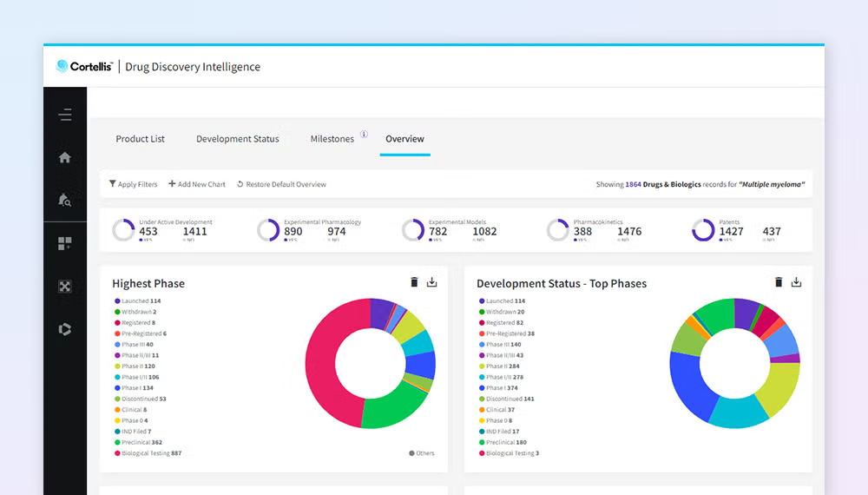Delete the Development Status - Top Phases chart
868x495 pixels.
pos(779,282)
